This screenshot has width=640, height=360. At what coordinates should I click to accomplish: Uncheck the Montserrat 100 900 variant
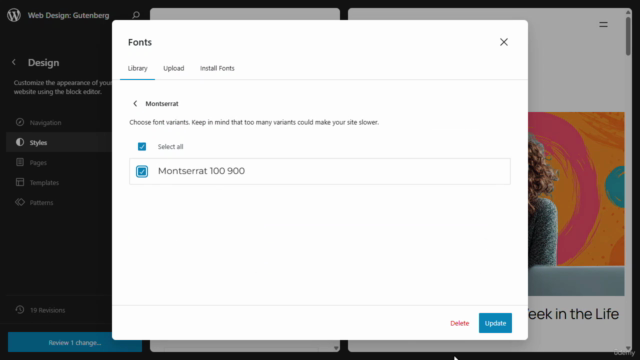point(142,171)
